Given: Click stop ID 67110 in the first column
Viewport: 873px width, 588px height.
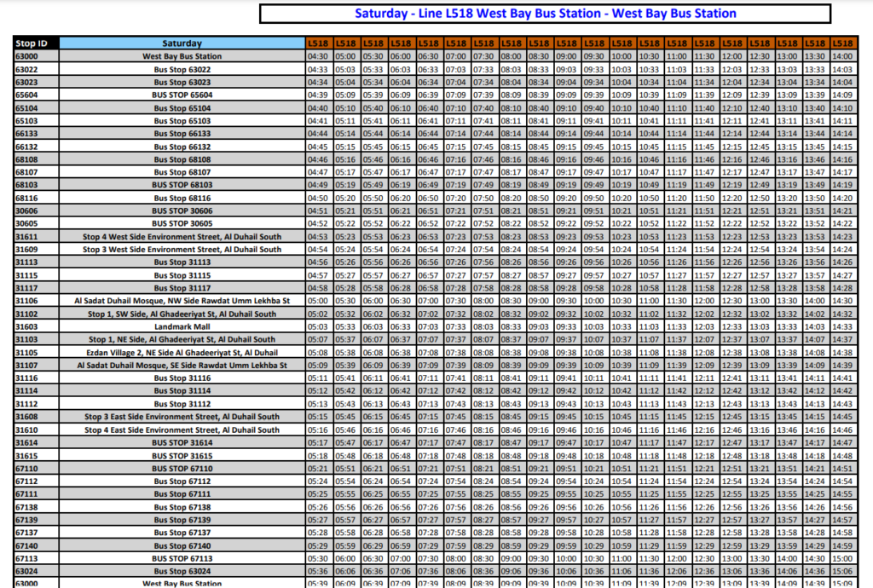Looking at the screenshot, I should point(27,469).
